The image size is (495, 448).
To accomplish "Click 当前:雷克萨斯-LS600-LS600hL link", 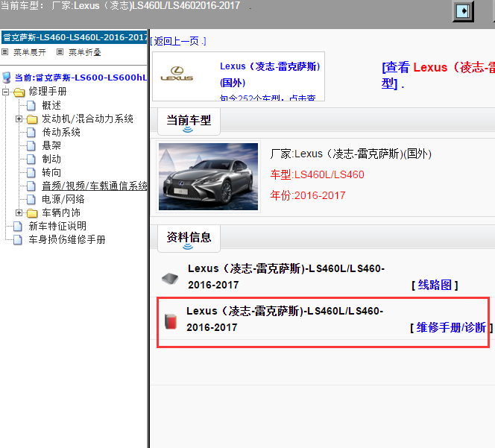I will 81,78.
